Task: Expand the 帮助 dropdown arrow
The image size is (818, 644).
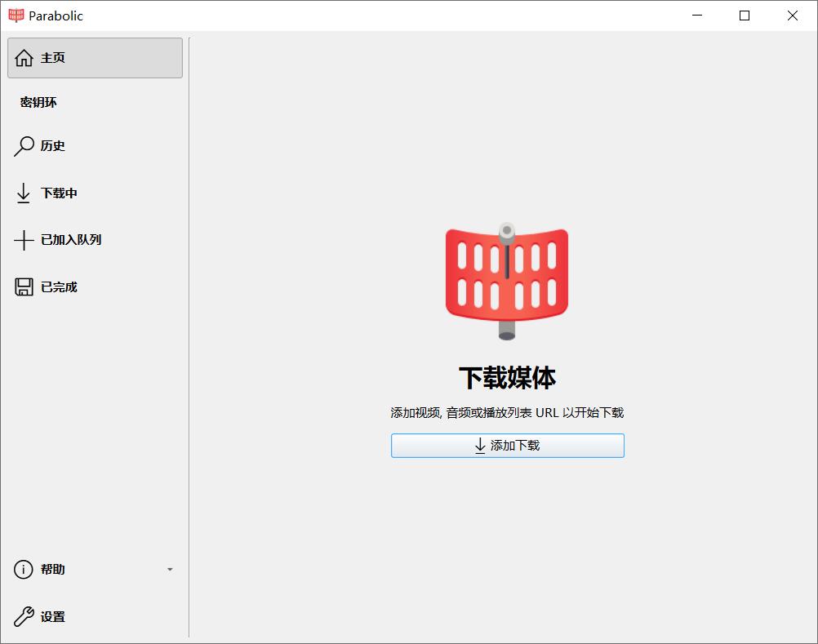Action: click(170, 570)
